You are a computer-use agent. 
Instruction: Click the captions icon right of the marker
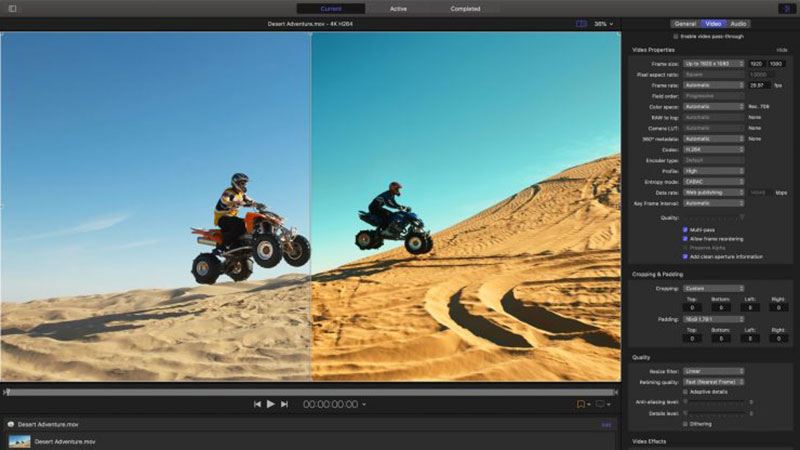602,404
